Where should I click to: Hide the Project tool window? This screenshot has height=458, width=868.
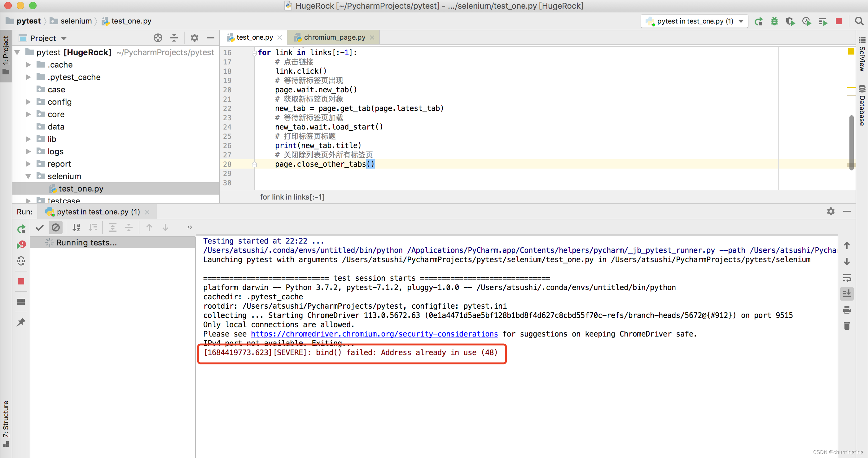coord(211,38)
